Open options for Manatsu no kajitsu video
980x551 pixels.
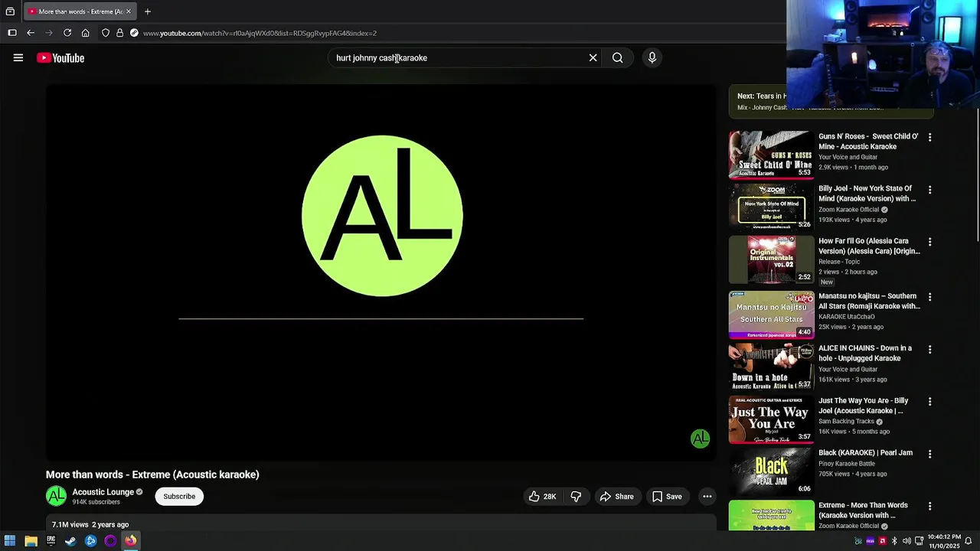click(929, 297)
